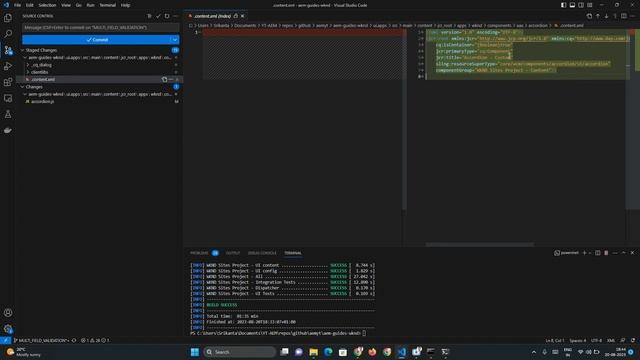
Task: Click the show whitespace differences paragraph icon
Action: click(x=615, y=16)
